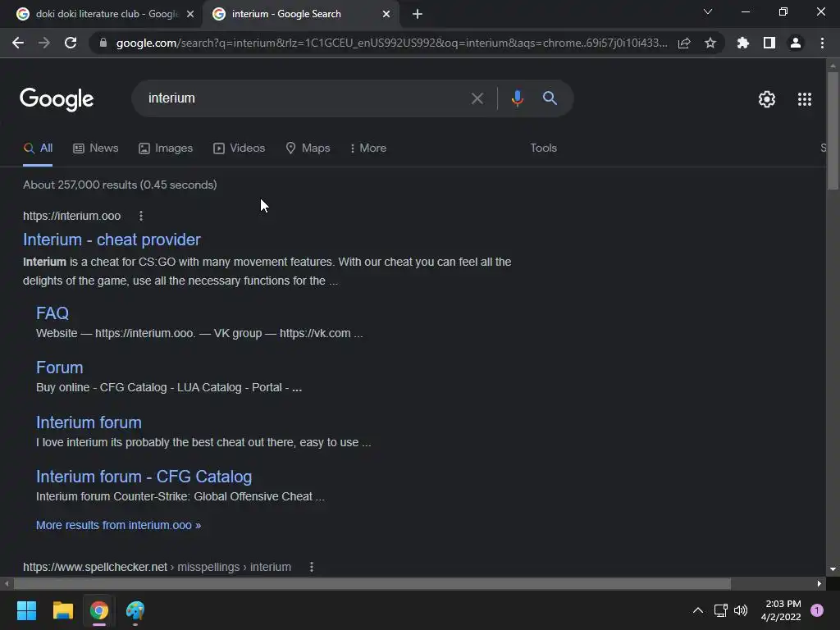Open the volume control in system tray
840x630 pixels.
pyautogui.click(x=741, y=610)
